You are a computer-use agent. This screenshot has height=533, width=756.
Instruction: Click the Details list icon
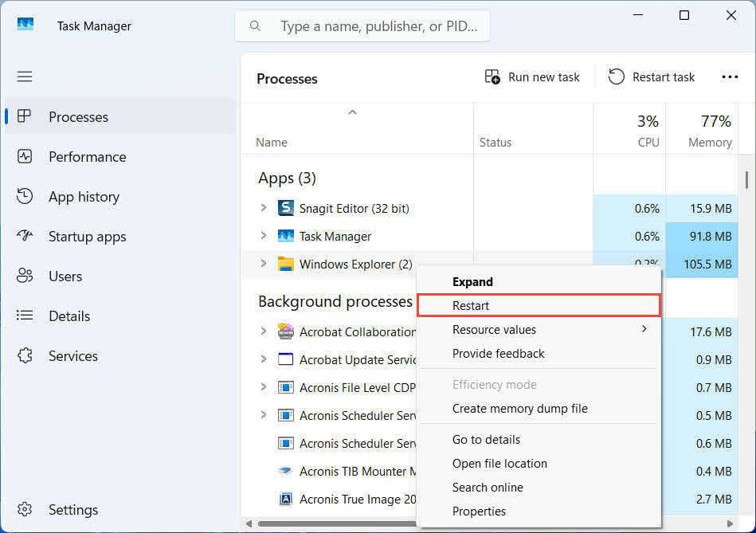coord(25,315)
